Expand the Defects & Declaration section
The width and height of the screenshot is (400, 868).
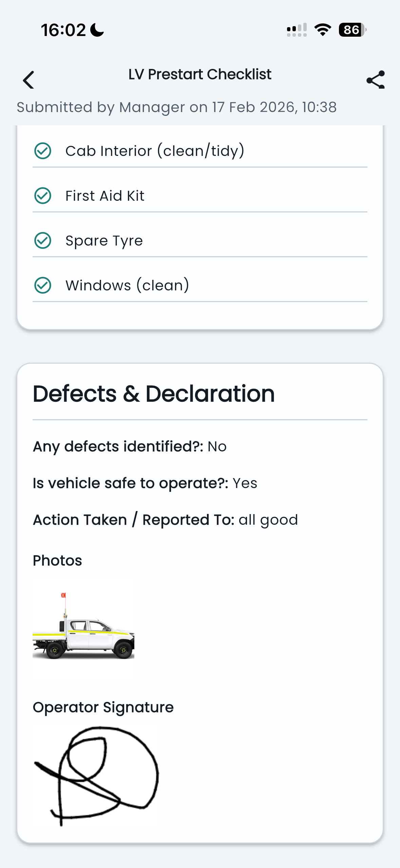(x=154, y=393)
